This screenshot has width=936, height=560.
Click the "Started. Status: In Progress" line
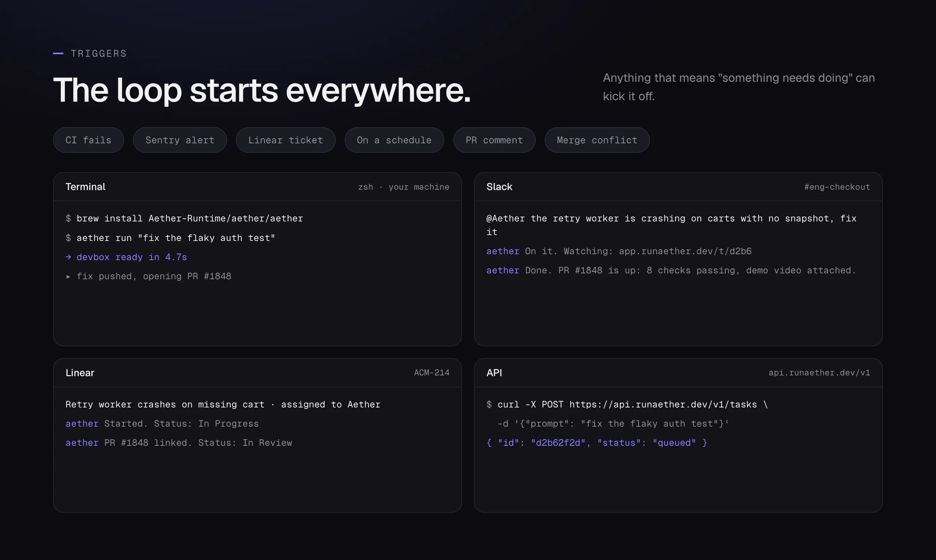coord(162,424)
